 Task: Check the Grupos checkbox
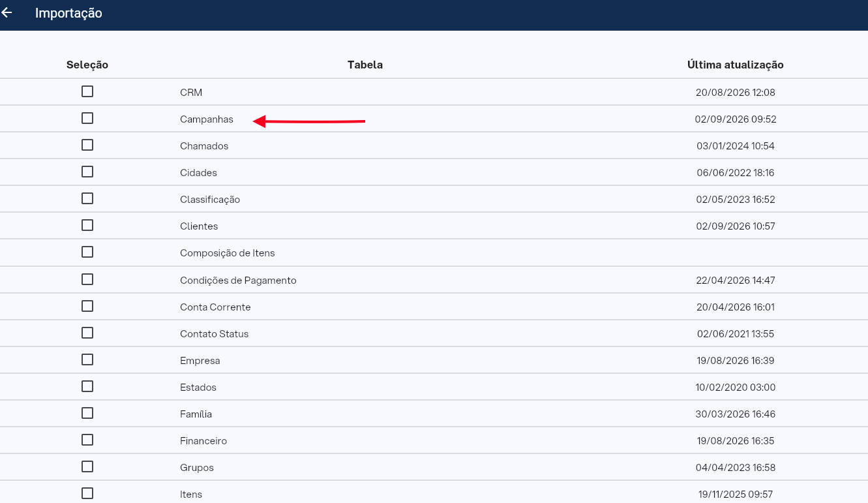coord(87,466)
